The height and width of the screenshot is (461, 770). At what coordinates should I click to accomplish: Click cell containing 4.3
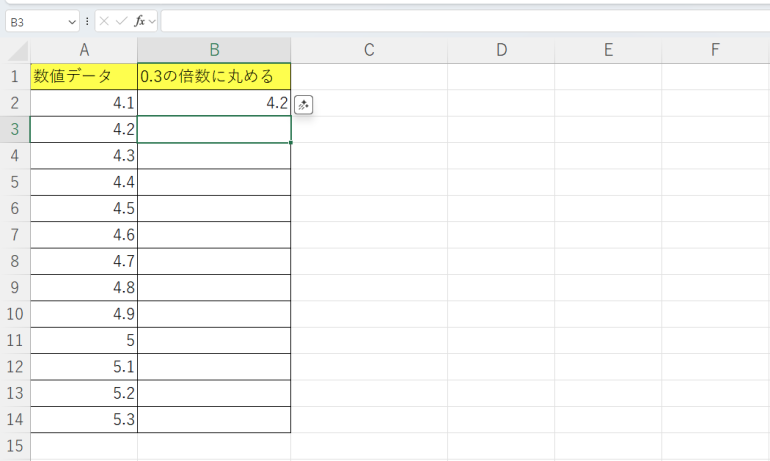[x=84, y=156]
